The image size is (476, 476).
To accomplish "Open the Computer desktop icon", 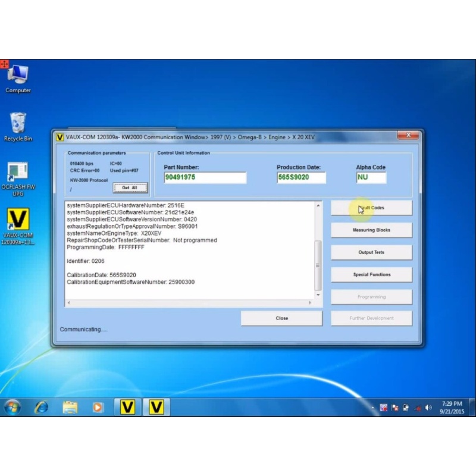I will [18, 79].
